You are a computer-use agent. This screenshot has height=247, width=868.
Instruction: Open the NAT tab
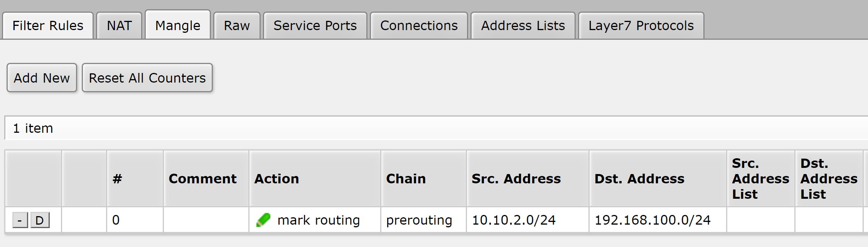click(119, 26)
